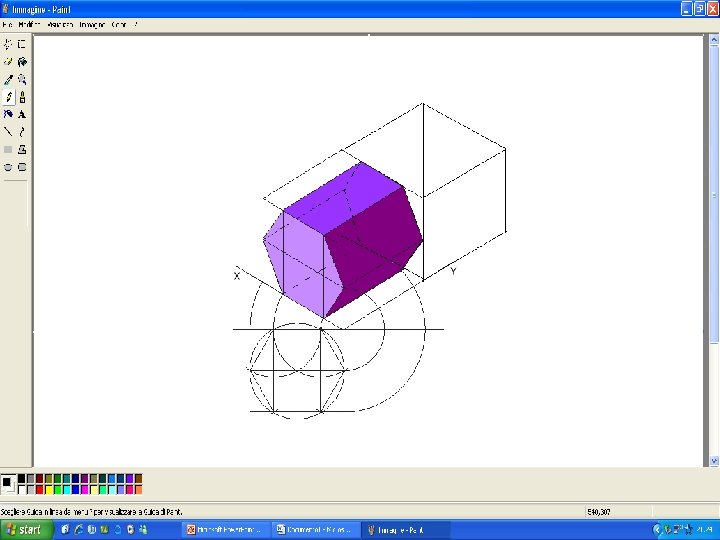Switch to Microsoft PowerPoint taskbar button
This screenshot has height=540, width=720.
225,530
